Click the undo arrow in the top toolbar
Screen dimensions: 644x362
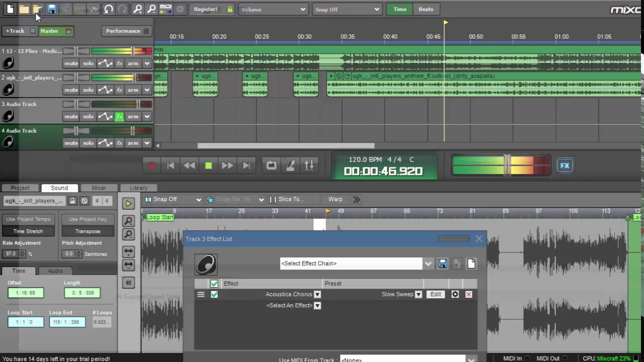tap(109, 9)
